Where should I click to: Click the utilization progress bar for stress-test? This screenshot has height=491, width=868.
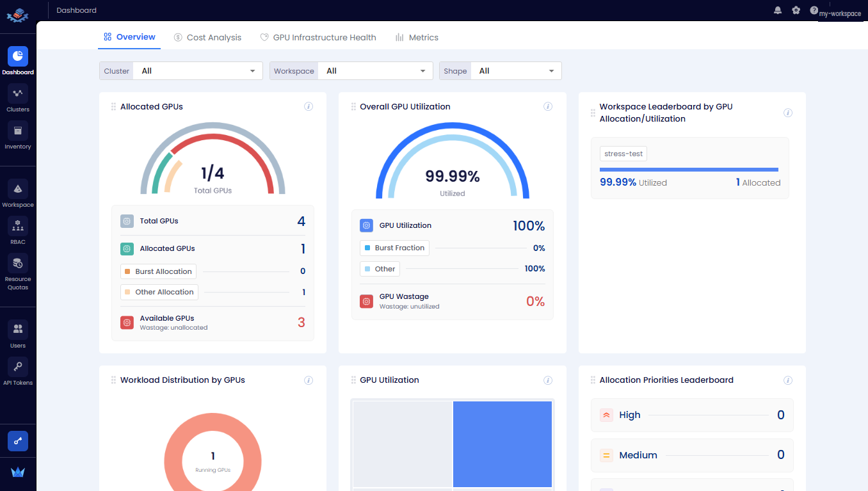pyautogui.click(x=689, y=168)
